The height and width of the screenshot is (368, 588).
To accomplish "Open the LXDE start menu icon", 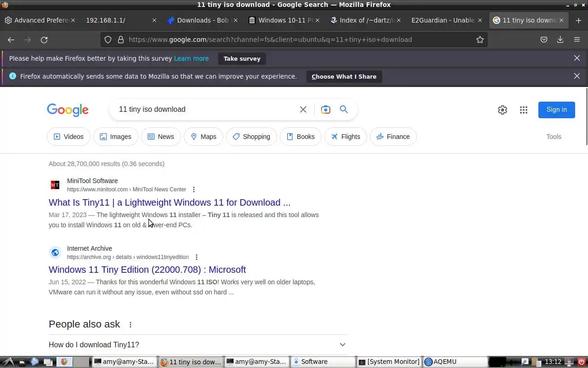I will [x=8, y=362].
